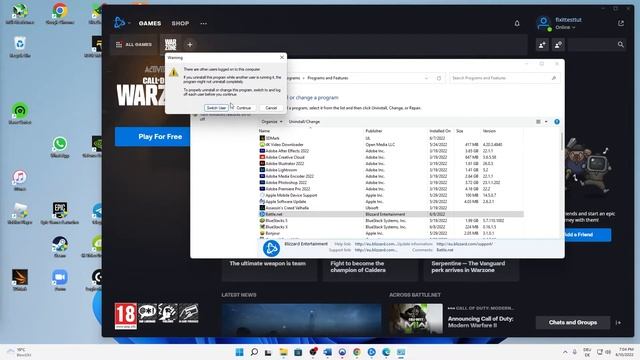Click Continue in the Warning dialog
640x360 pixels.
click(x=244, y=108)
